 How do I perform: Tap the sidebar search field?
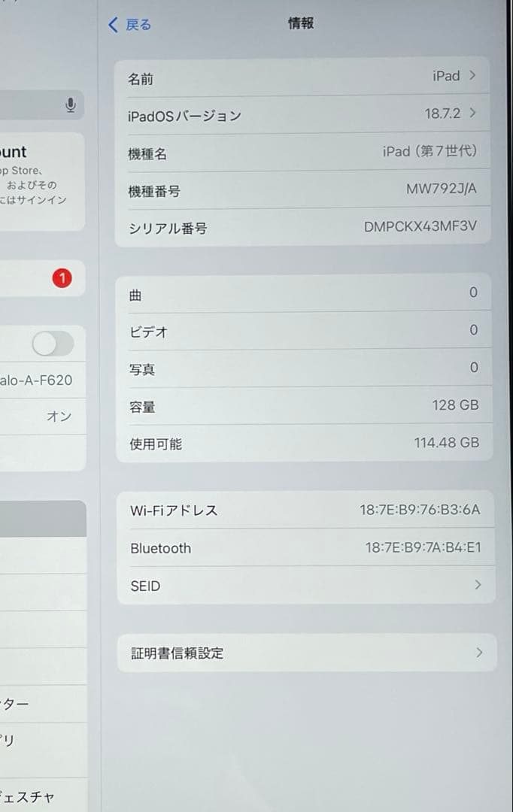[41, 105]
